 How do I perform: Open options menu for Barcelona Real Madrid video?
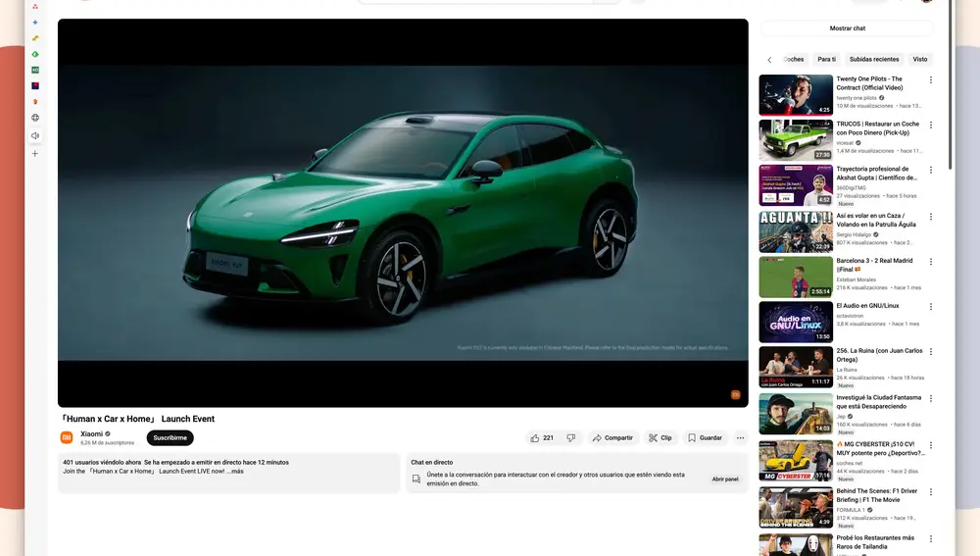[931, 262]
